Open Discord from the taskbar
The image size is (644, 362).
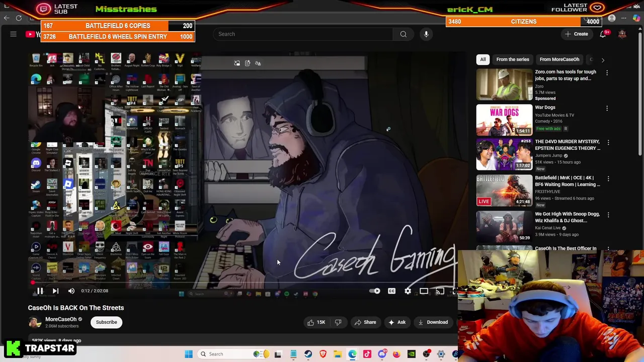tap(382, 354)
